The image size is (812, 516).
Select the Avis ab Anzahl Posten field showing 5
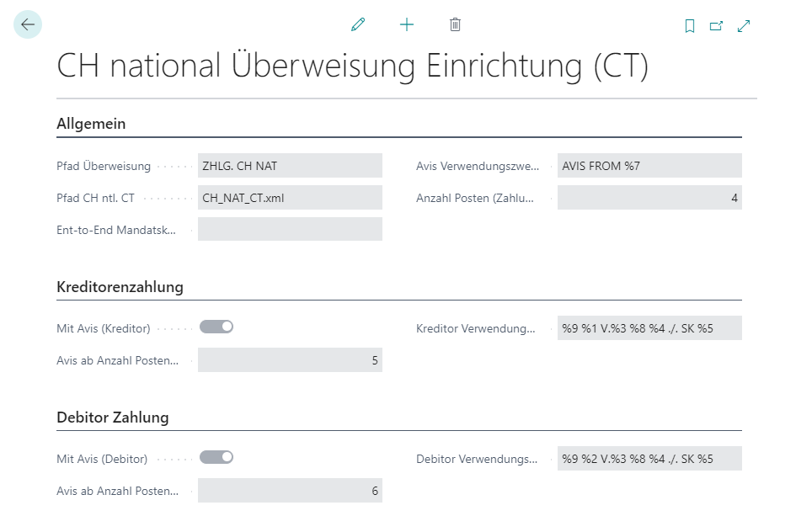click(x=291, y=359)
